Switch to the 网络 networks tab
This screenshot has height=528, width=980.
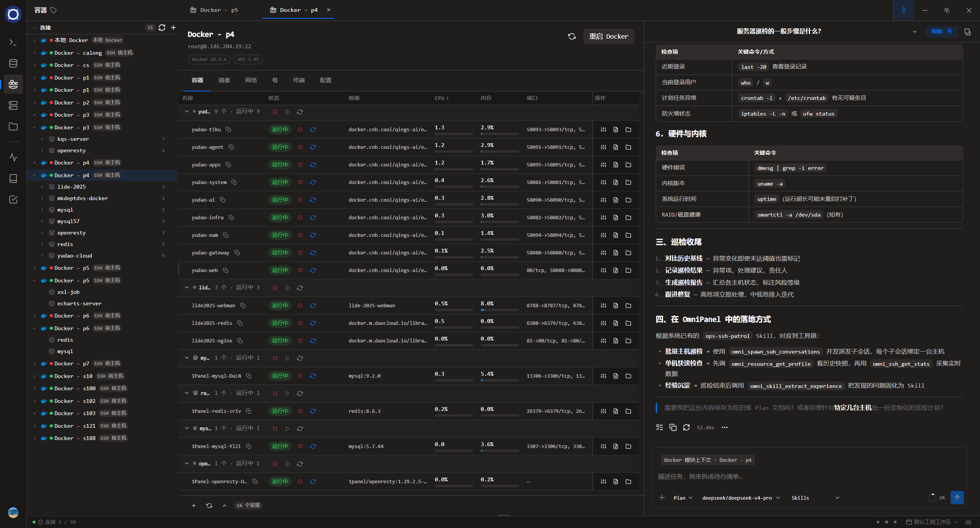point(251,80)
